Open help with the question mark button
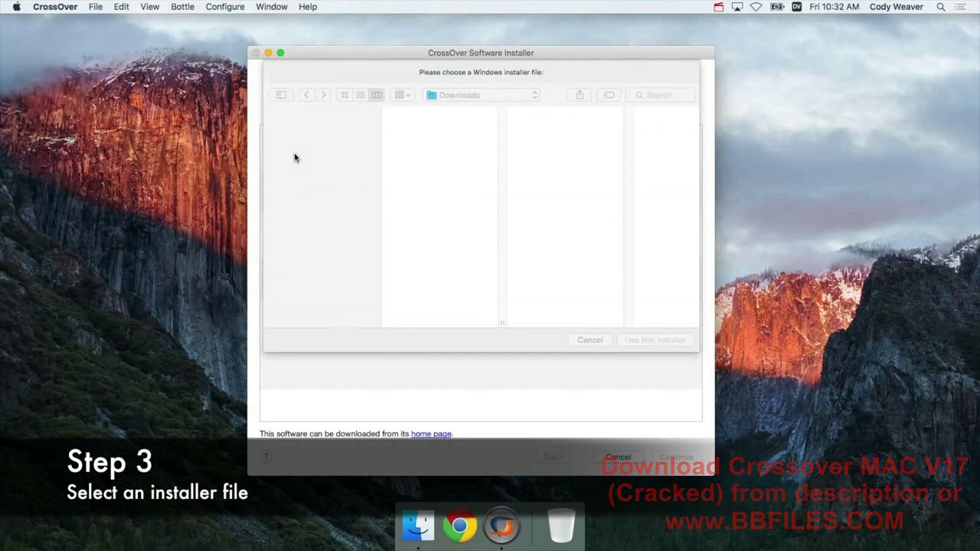The image size is (980, 551). point(266,457)
